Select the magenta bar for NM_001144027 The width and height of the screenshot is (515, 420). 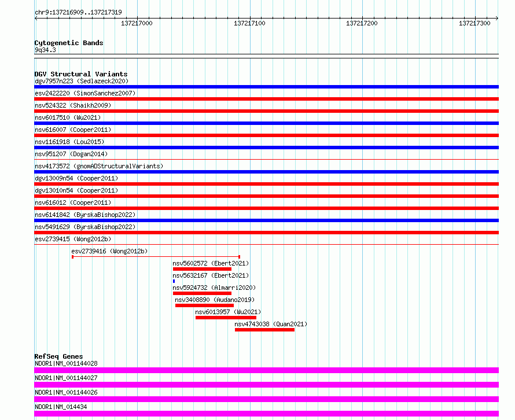click(266, 385)
